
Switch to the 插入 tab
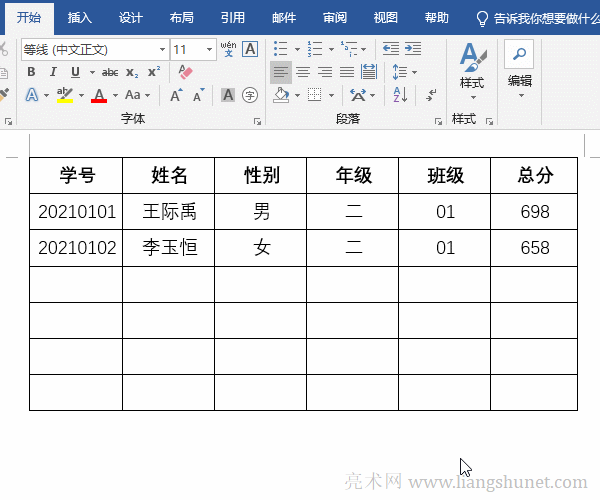point(80,18)
